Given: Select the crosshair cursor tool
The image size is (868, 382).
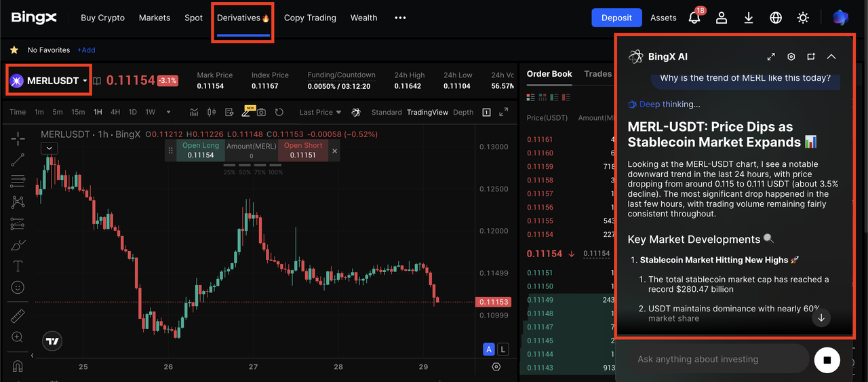Looking at the screenshot, I should tap(18, 138).
